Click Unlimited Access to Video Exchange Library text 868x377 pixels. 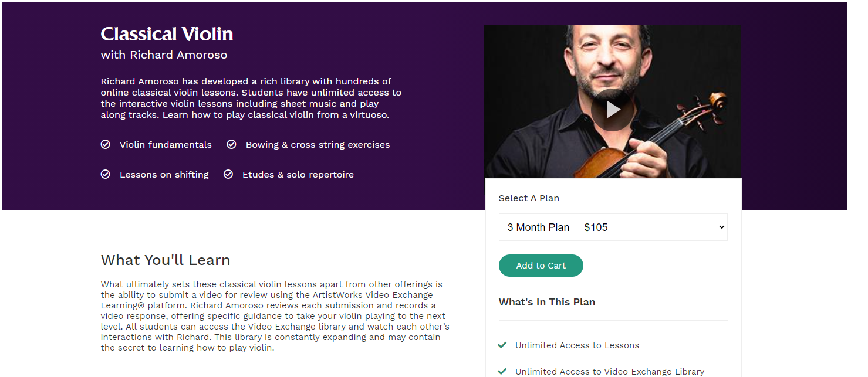click(x=610, y=372)
